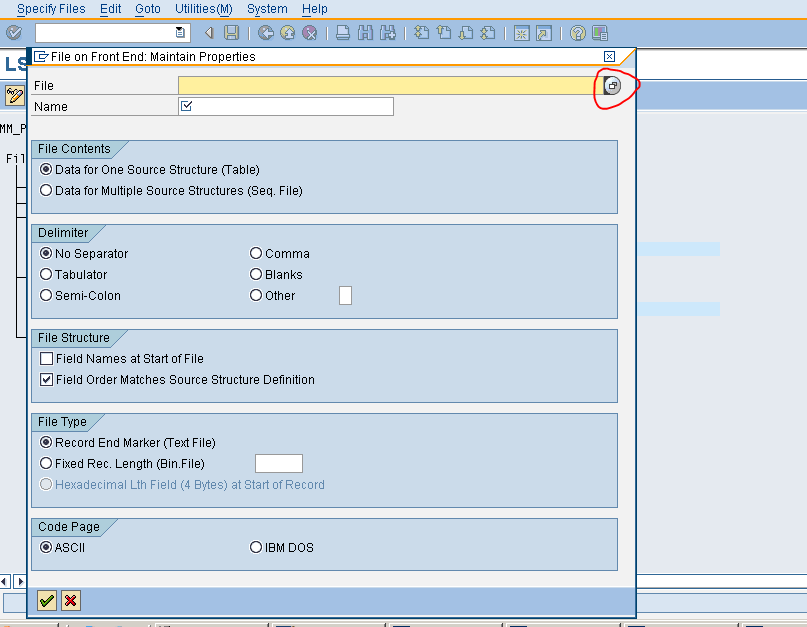The width and height of the screenshot is (807, 627).
Task: Open the System menu
Action: 265,9
